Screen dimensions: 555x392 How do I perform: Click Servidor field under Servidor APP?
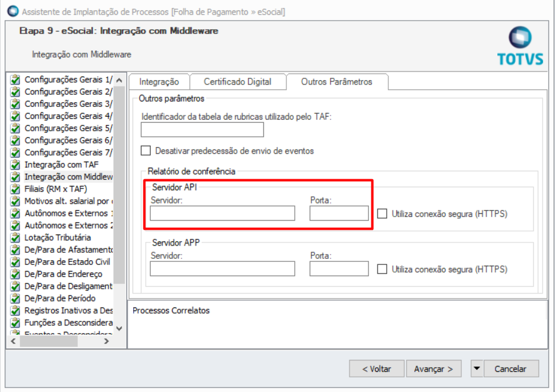[x=222, y=269]
